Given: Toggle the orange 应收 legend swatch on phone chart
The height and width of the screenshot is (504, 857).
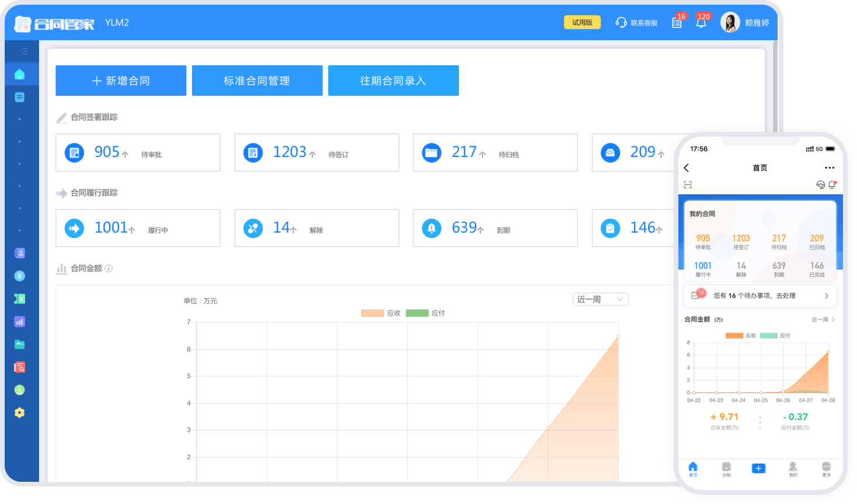Looking at the screenshot, I should coord(734,335).
